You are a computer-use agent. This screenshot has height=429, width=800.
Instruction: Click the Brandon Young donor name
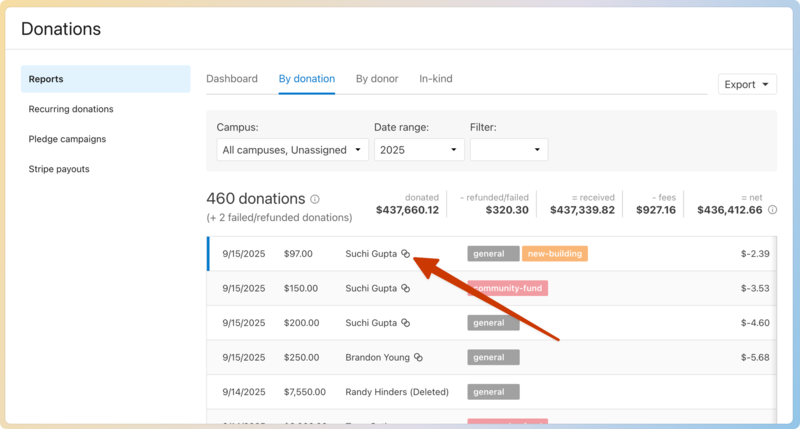(377, 357)
